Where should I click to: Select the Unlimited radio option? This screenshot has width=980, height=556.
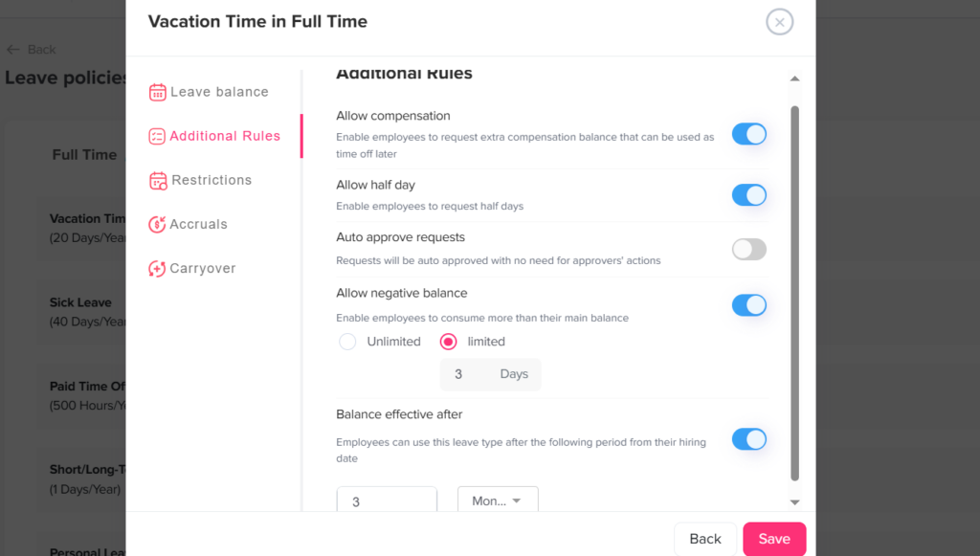(347, 342)
